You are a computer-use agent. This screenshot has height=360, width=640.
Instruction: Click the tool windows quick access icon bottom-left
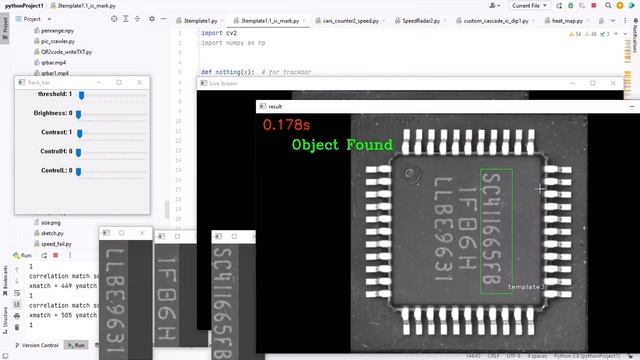[4, 356]
